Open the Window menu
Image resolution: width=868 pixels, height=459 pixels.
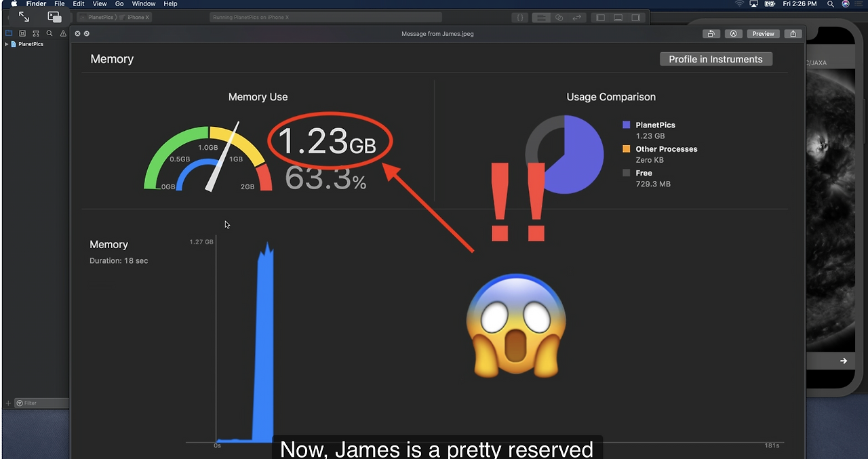144,4
